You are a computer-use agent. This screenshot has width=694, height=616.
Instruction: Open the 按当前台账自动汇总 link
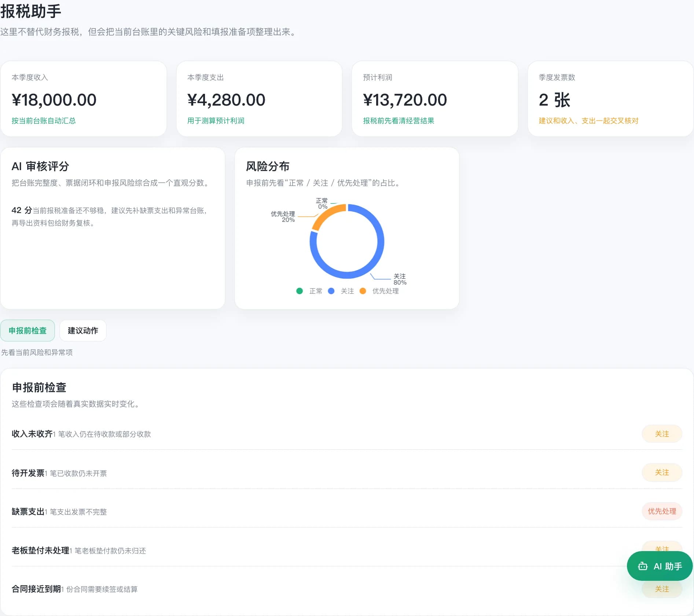pyautogui.click(x=44, y=121)
